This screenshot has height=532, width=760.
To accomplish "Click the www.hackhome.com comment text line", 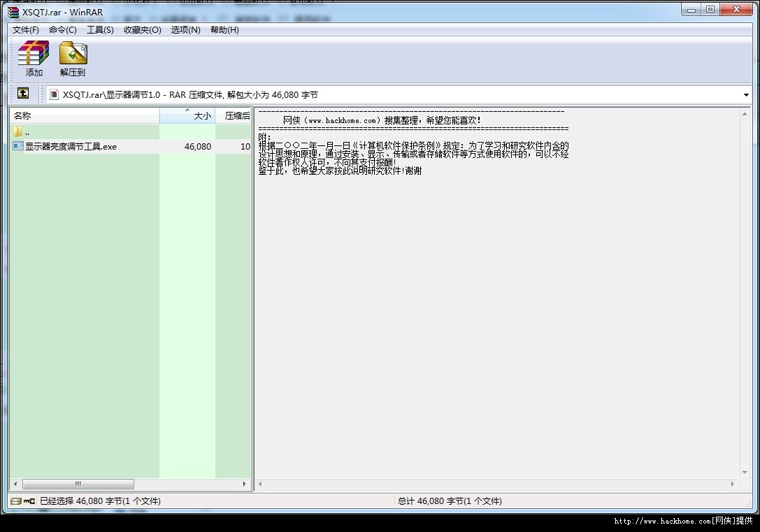I will pos(382,120).
